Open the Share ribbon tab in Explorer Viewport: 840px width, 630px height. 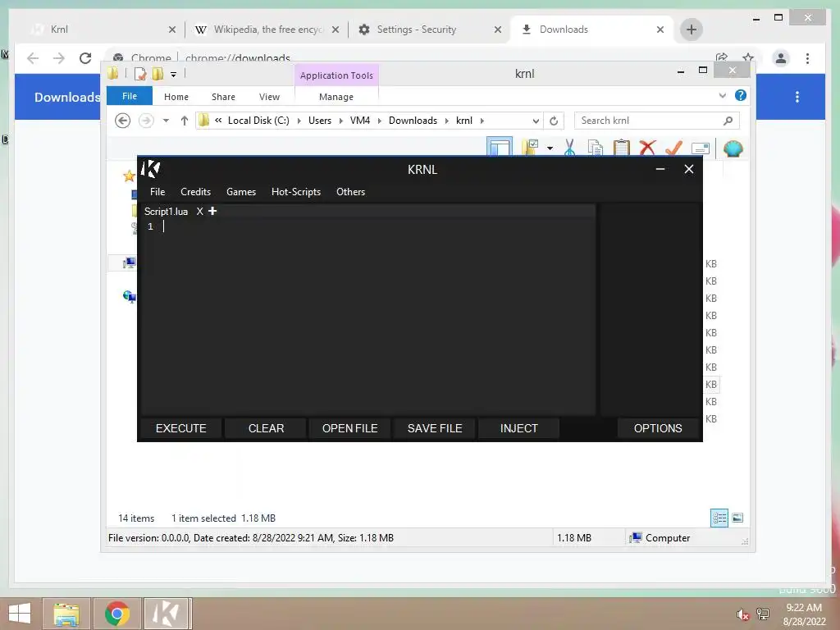(223, 97)
